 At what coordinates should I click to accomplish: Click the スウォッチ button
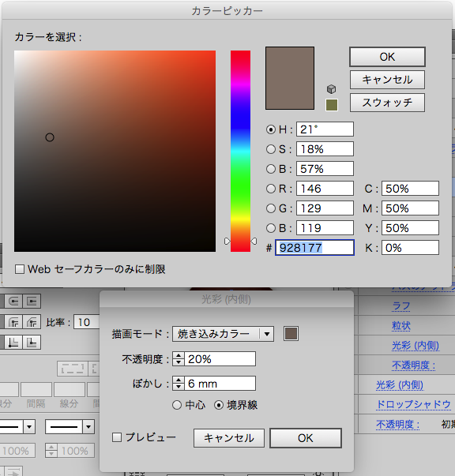(387, 103)
